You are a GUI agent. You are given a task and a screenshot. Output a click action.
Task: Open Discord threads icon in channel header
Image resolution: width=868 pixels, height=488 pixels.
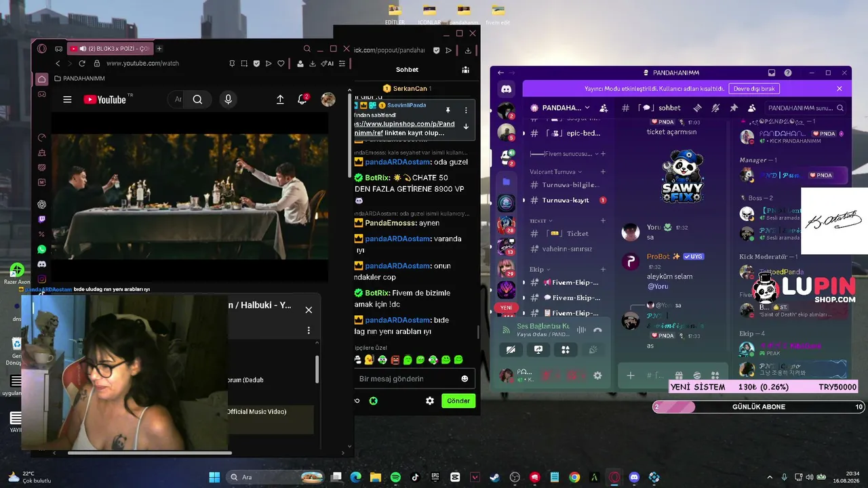[697, 108]
